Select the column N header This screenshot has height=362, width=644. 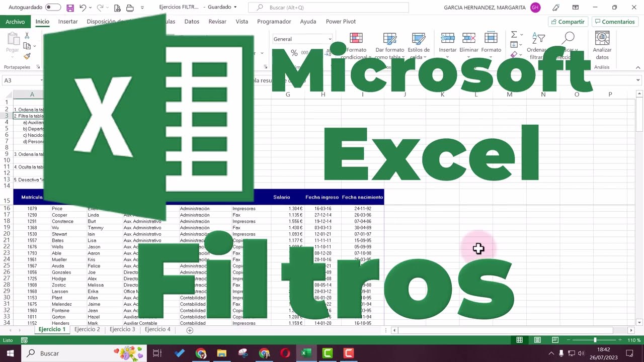coord(543,95)
